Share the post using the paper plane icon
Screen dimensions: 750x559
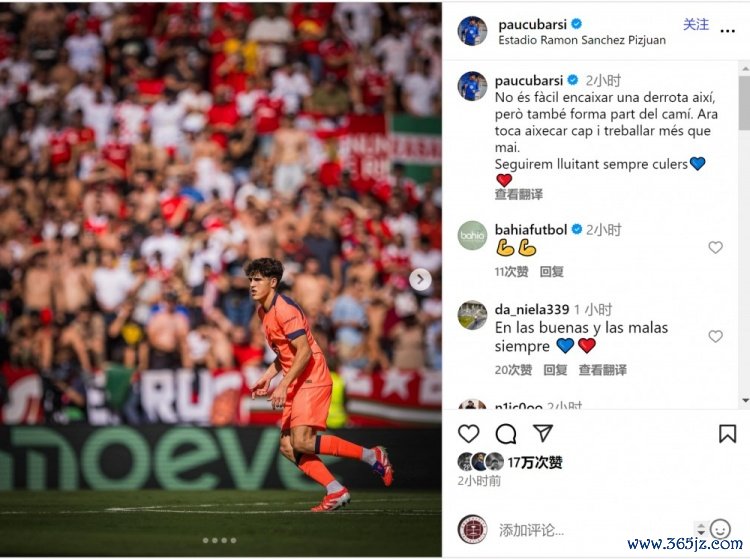coord(543,433)
